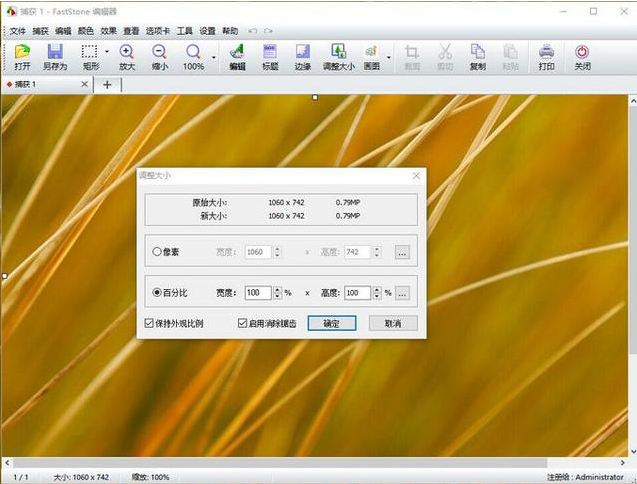Expand the dropdown arrow beside 100%

(x=214, y=57)
